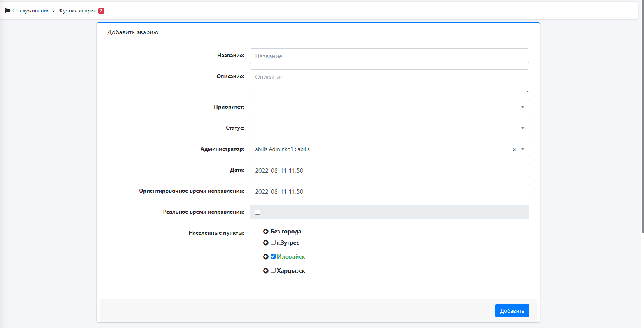Image resolution: width=644 pixels, height=328 pixels.
Task: Open the Приоритет dropdown
Action: point(389,107)
